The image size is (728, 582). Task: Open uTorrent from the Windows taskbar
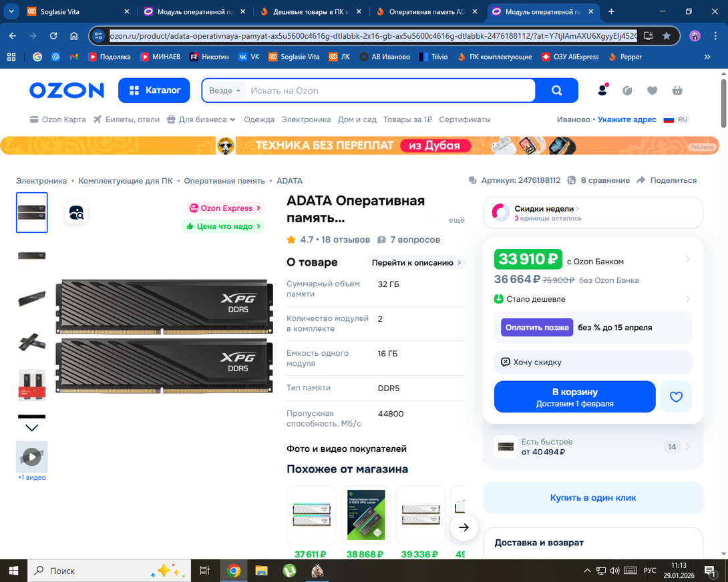point(289,571)
